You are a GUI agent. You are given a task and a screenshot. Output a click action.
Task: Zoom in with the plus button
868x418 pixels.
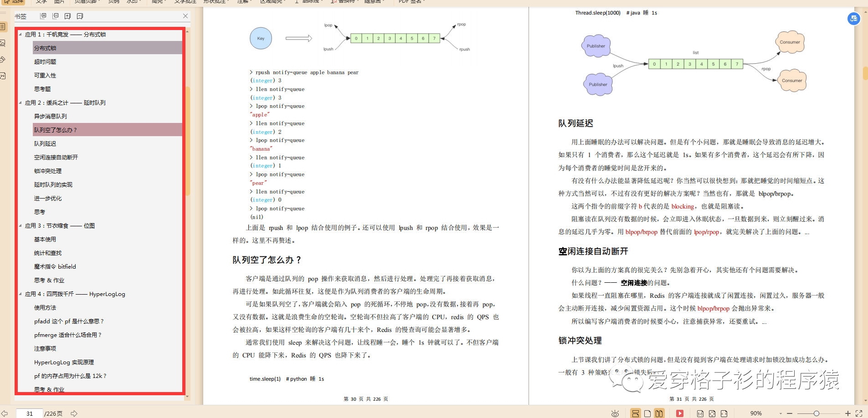point(848,413)
